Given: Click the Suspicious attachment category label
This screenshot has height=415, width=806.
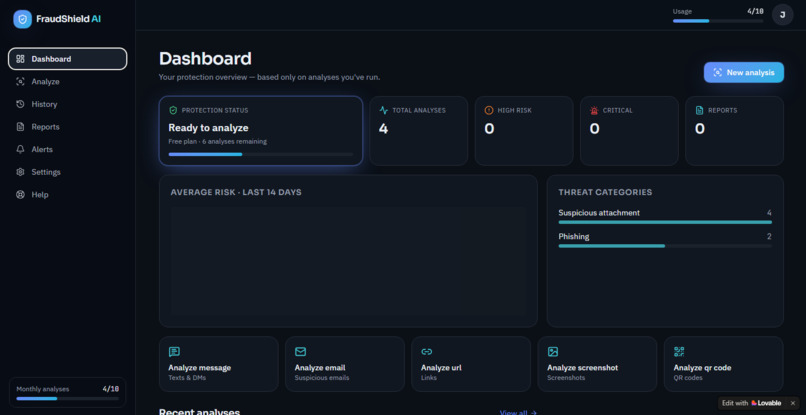Looking at the screenshot, I should pos(599,212).
